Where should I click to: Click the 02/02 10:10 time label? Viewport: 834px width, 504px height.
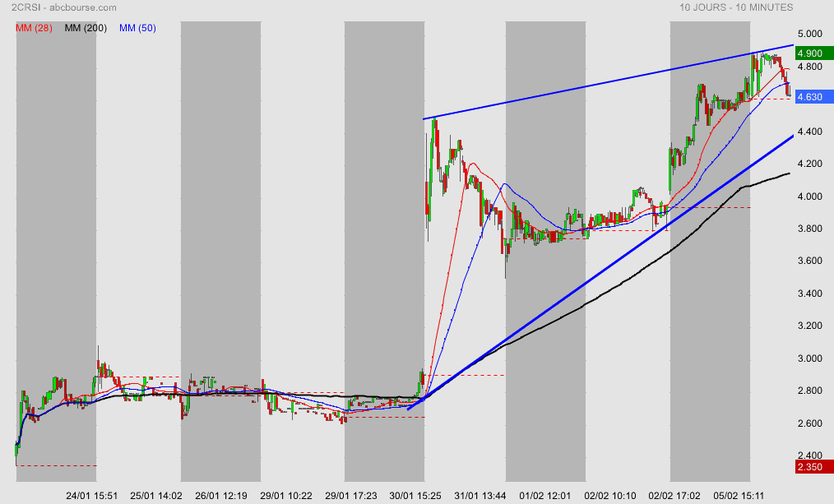[610, 496]
